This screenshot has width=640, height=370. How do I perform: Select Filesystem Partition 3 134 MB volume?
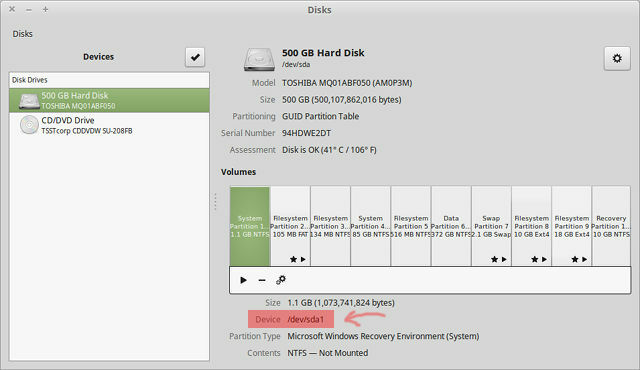[x=330, y=226]
